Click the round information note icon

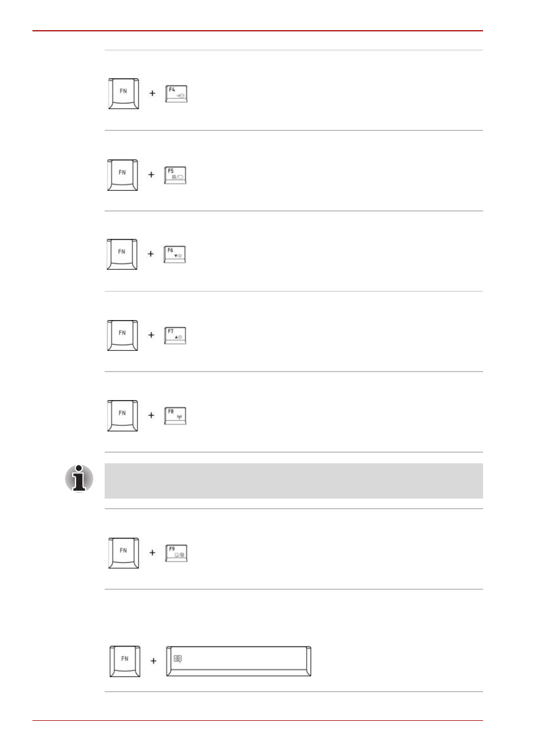79,478
